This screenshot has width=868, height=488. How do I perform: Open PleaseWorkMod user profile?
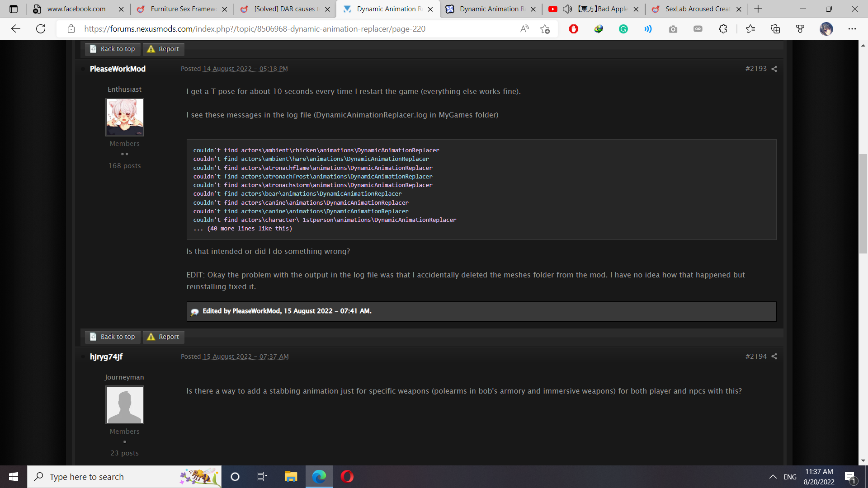coord(118,69)
